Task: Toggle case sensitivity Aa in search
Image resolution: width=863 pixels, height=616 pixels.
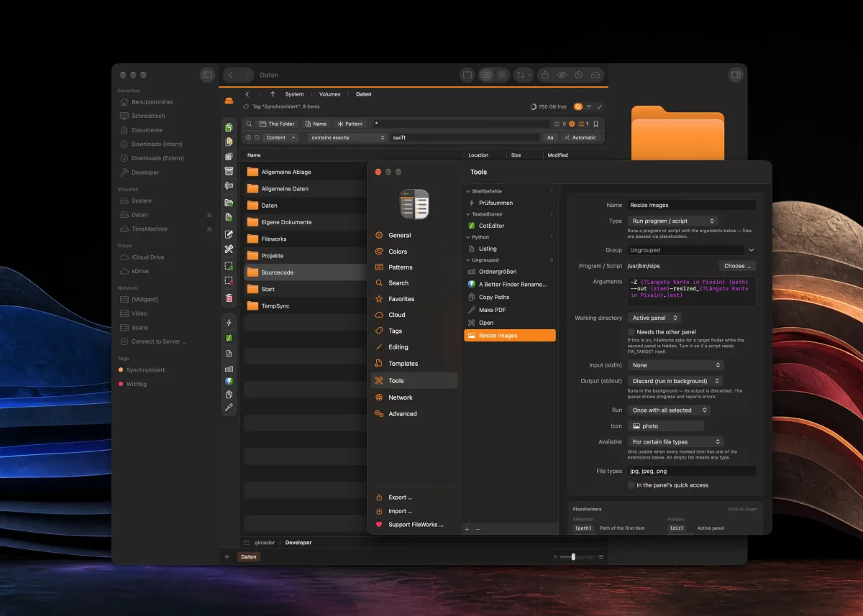Action: 550,137
